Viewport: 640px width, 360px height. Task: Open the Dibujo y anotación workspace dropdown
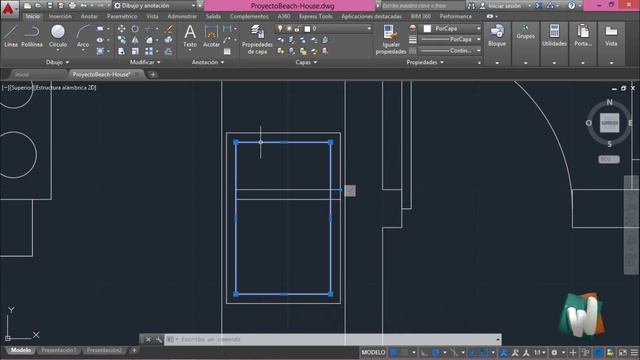coord(154,6)
